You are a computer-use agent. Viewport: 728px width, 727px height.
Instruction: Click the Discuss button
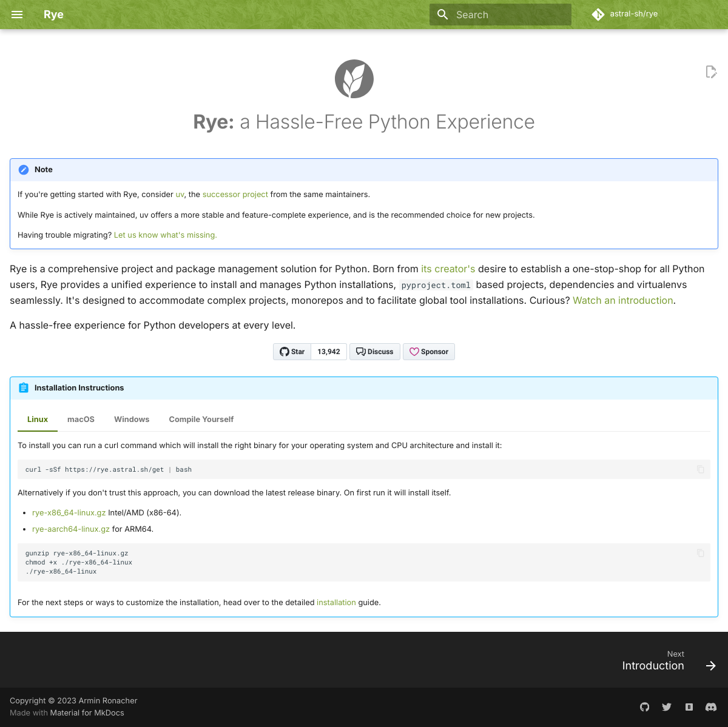(375, 352)
